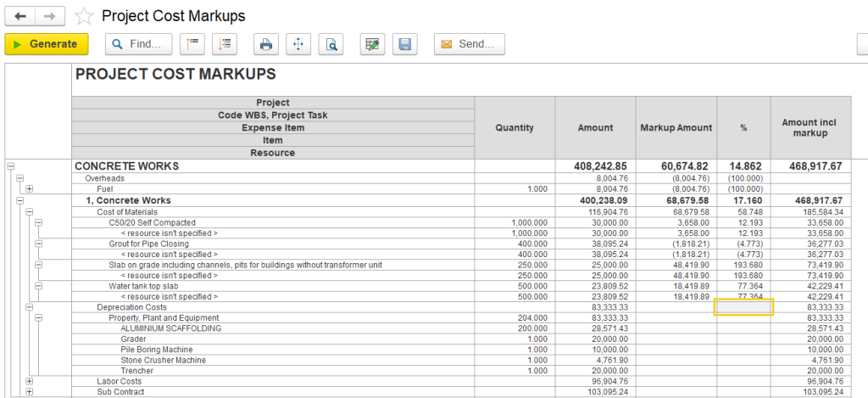Viewport: 868px width, 398px height.
Task: Expand the Fuel row
Action: tap(29, 189)
